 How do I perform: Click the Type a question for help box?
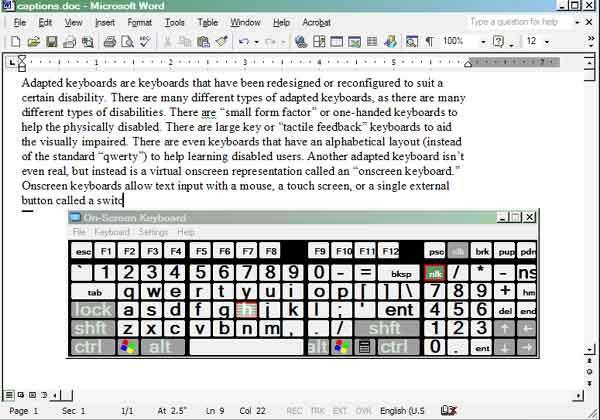(x=518, y=22)
